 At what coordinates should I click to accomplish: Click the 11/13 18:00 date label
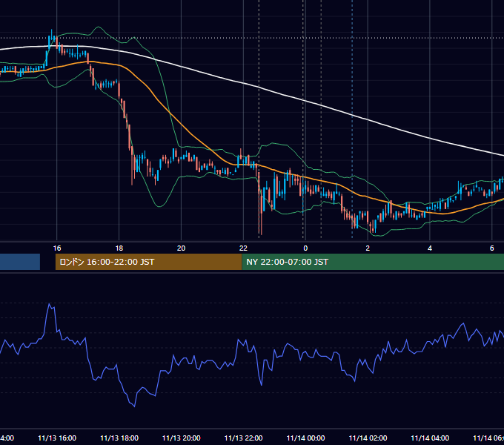[119, 438]
